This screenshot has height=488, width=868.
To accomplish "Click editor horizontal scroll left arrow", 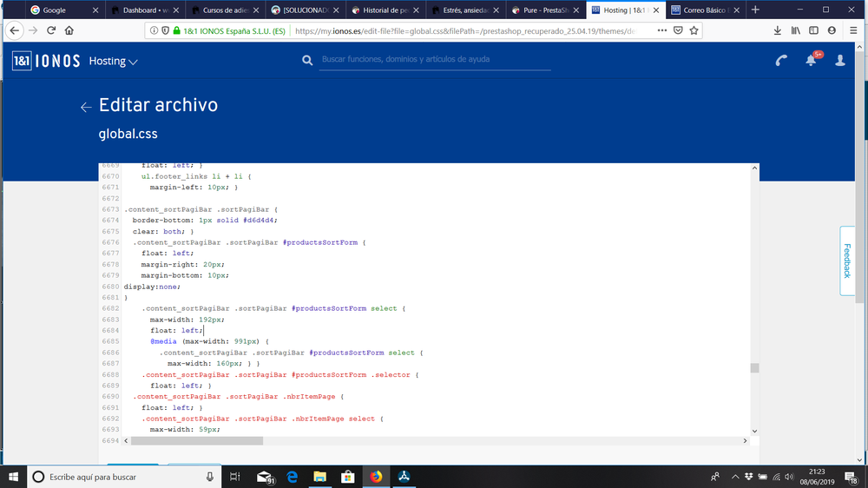I will coord(126,441).
